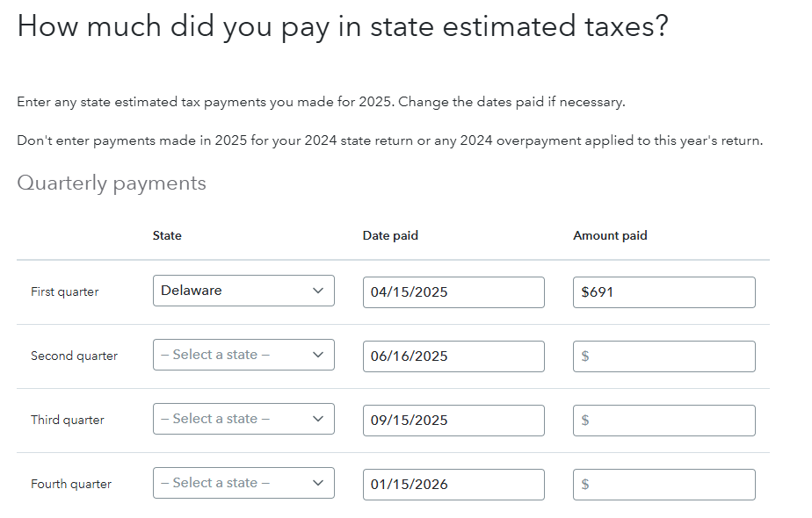Click the "Third quarter" row label
The height and width of the screenshot is (518, 812).
tap(68, 421)
